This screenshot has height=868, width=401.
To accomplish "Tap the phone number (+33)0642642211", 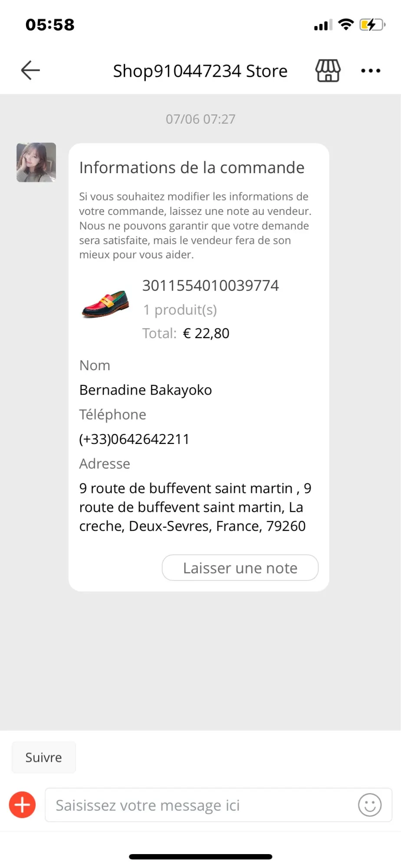I will pyautogui.click(x=134, y=439).
